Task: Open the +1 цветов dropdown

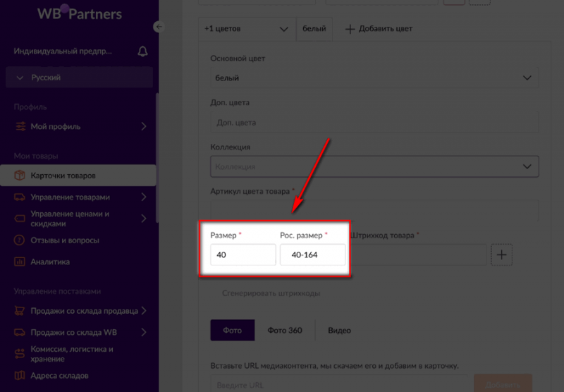Action: pos(246,29)
